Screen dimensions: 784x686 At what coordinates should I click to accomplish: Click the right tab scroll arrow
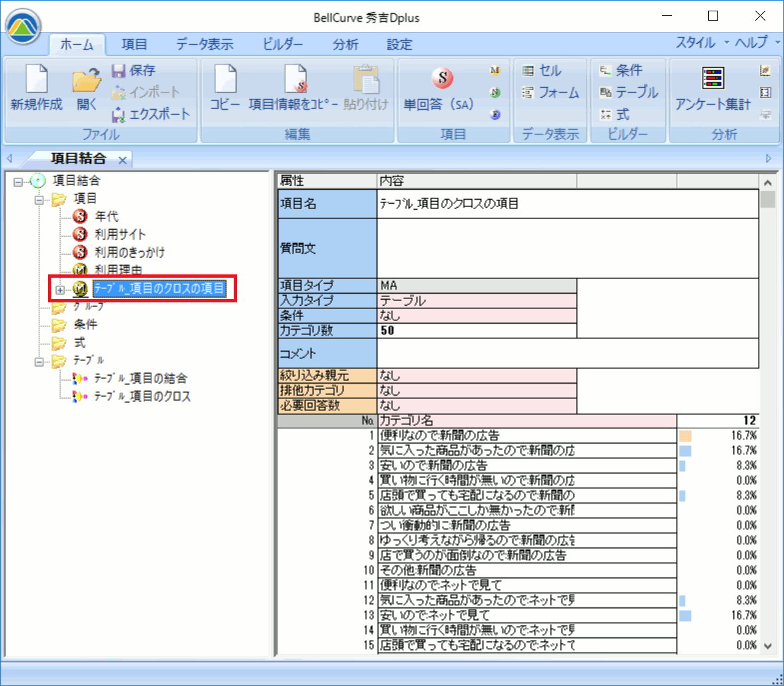tap(769, 159)
